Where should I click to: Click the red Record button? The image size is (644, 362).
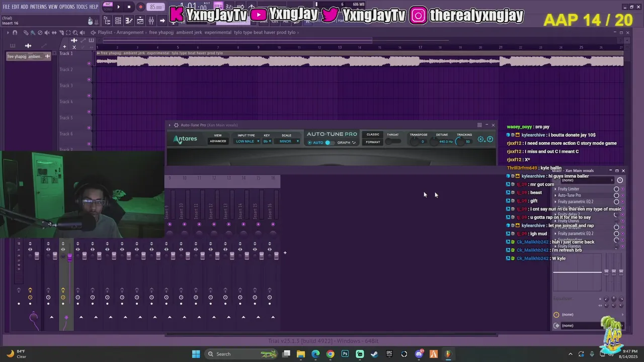click(140, 7)
